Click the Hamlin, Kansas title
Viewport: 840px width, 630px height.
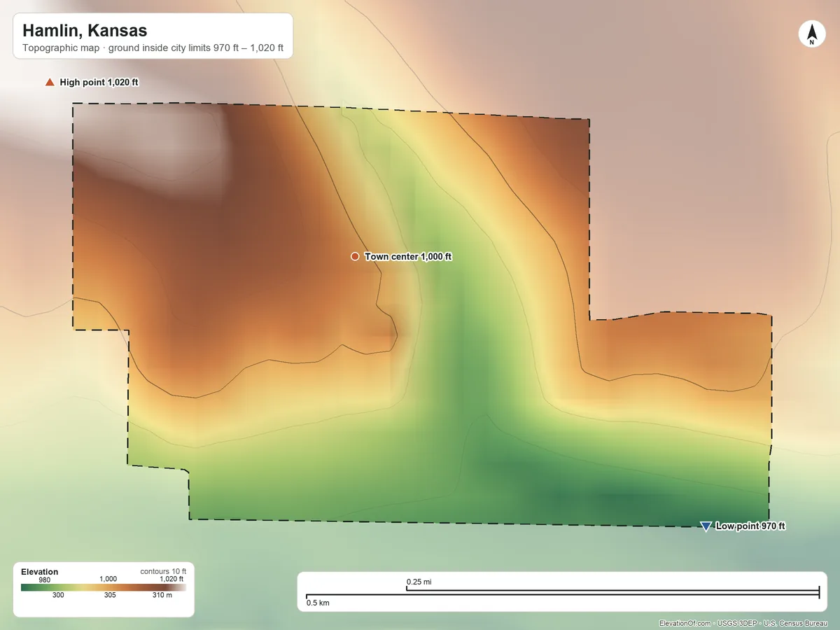click(x=84, y=31)
